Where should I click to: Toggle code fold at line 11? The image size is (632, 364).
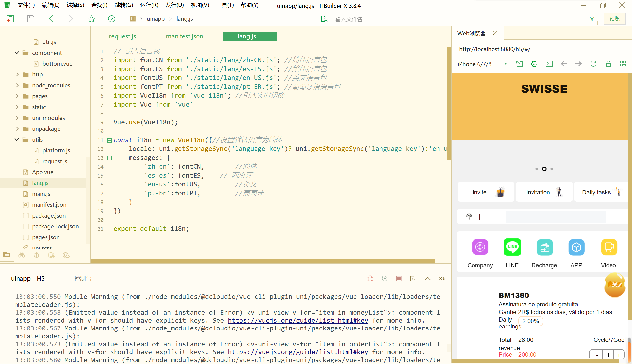[109, 140]
